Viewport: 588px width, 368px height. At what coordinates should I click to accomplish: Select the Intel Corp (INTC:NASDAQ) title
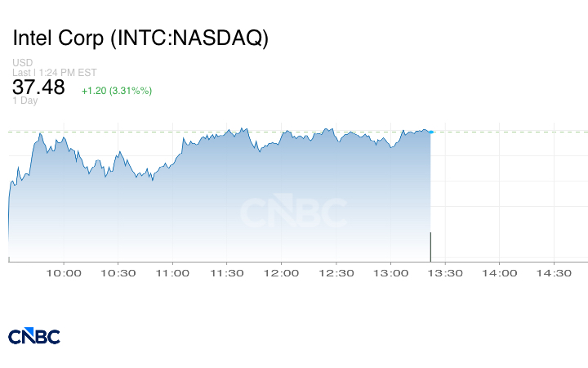(x=140, y=38)
